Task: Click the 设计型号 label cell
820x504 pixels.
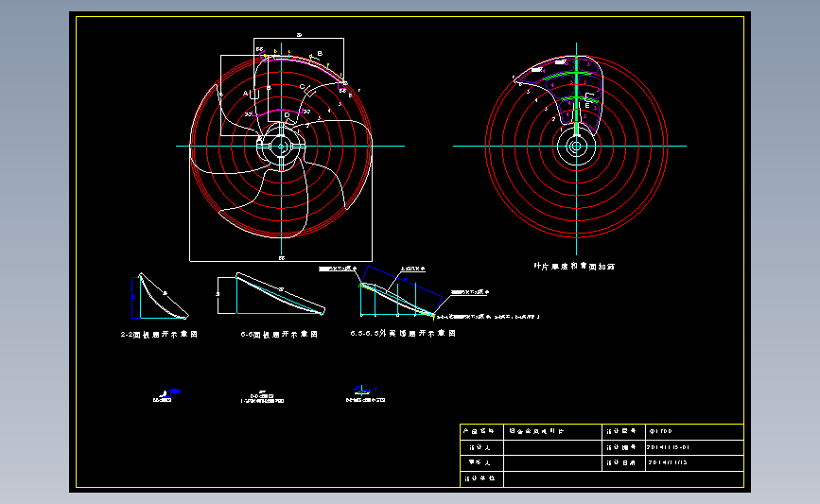Action: pos(623,432)
